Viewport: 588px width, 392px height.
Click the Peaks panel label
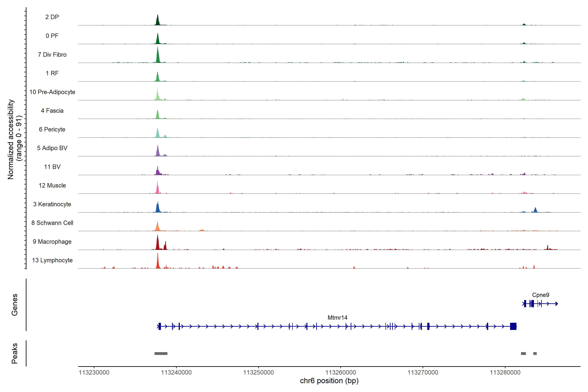(x=15, y=353)
